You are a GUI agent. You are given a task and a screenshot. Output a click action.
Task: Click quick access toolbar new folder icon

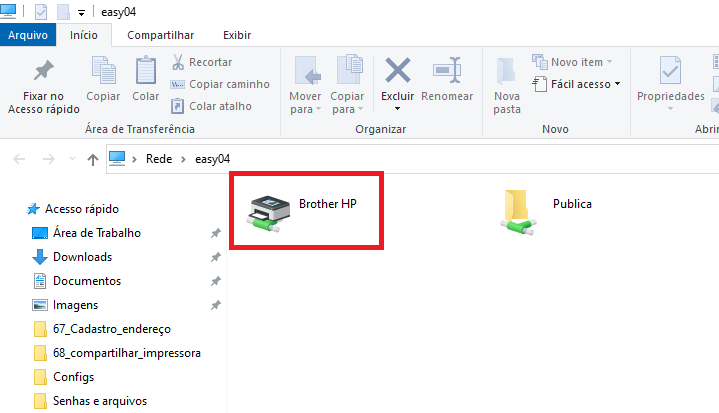[x=63, y=12]
